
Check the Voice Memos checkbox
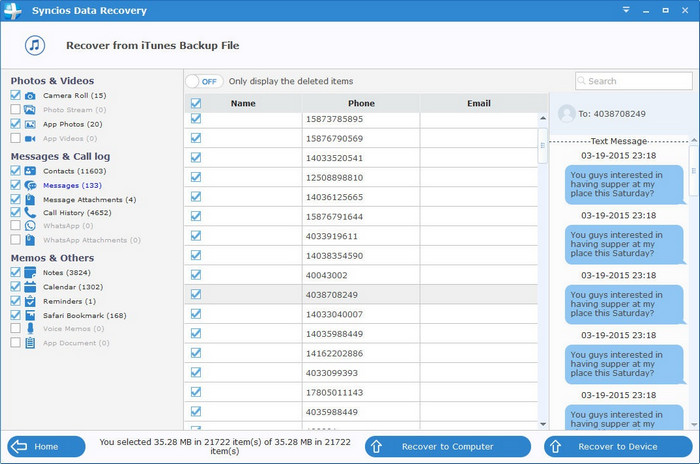[x=15, y=328]
